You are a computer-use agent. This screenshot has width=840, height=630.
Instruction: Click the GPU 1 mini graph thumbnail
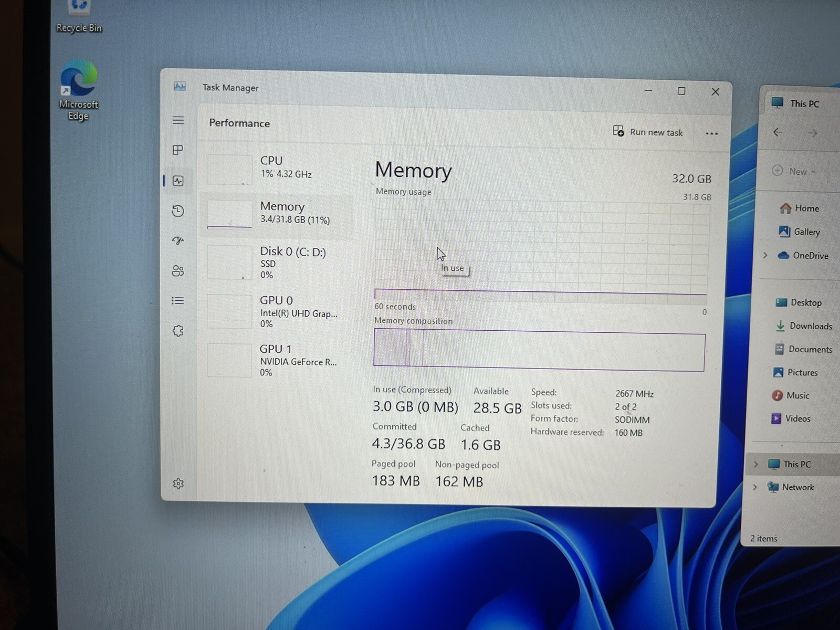click(x=229, y=360)
